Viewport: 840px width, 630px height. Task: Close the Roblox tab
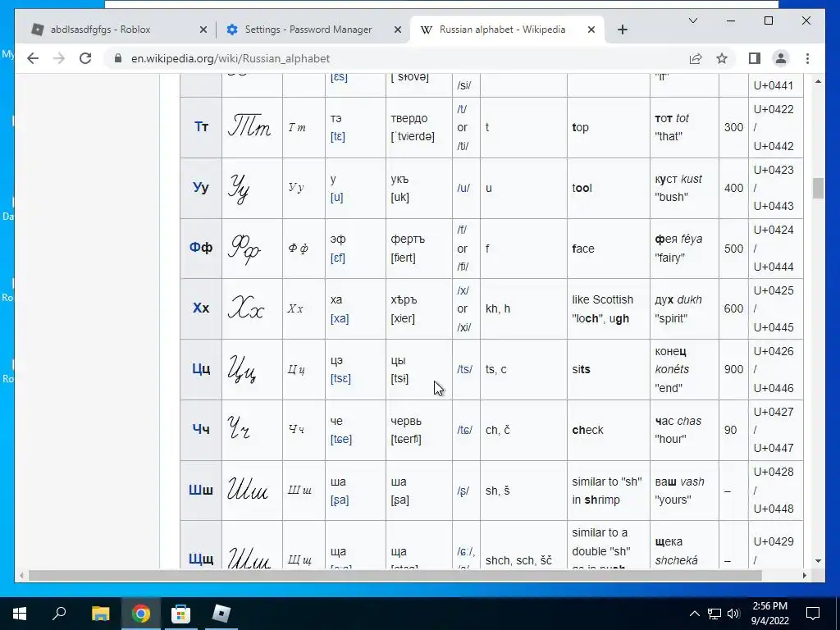(x=203, y=30)
